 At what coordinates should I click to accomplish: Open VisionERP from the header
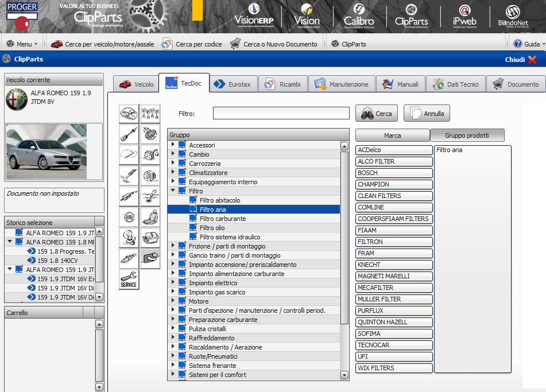coord(254,15)
